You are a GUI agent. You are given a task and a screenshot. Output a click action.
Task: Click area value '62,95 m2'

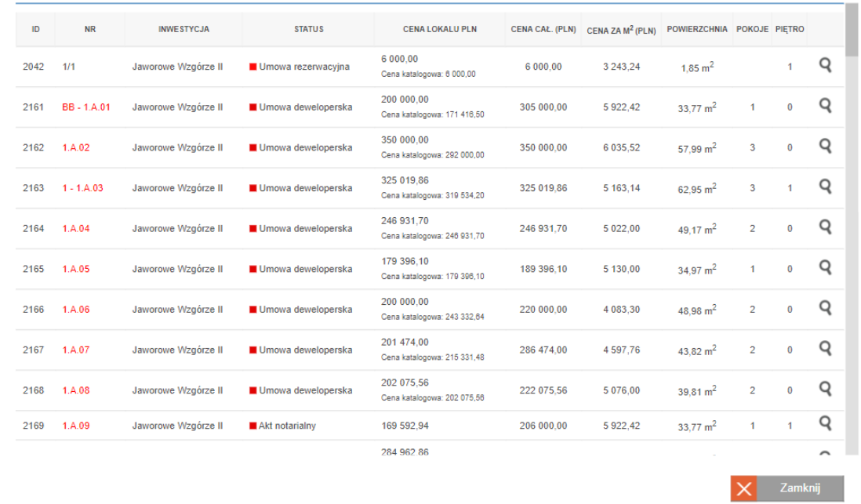coord(697,188)
